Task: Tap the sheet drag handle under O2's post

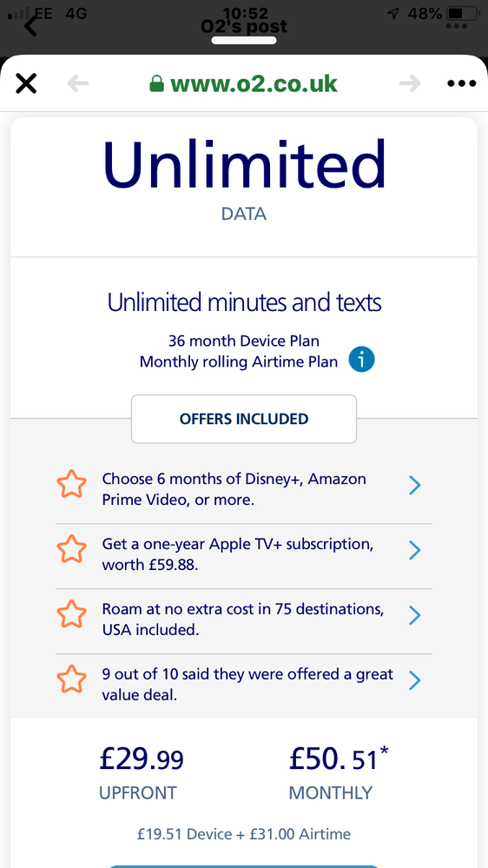Action: click(244, 41)
